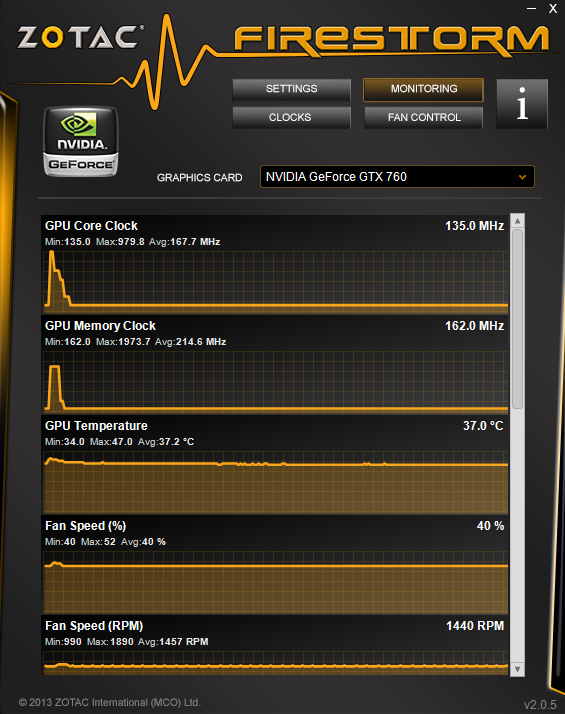Viewport: 565px width, 714px height.
Task: Click the GPU Temperature graph
Action: point(275,482)
